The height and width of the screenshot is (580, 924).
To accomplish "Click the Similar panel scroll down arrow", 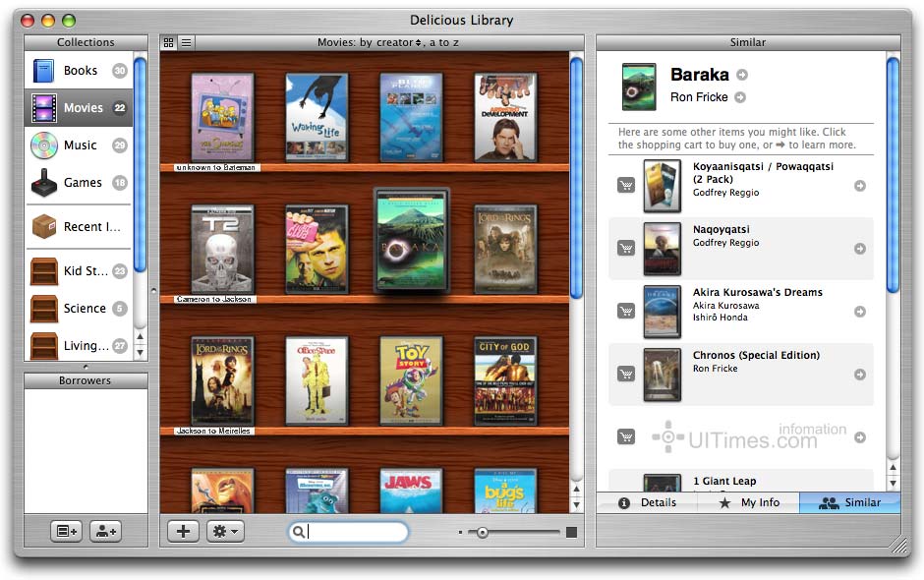I will pos(894,483).
